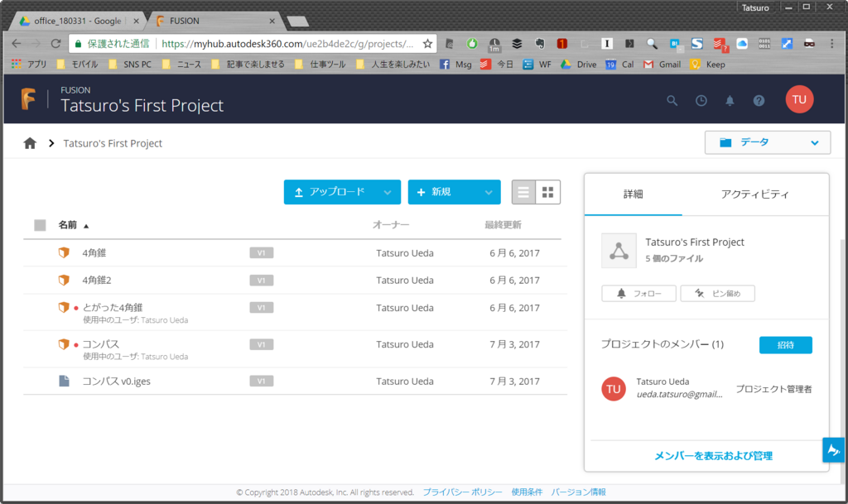848x504 pixels.
Task: Open the 記事で楽しませる bookmark folder
Action: [248, 65]
